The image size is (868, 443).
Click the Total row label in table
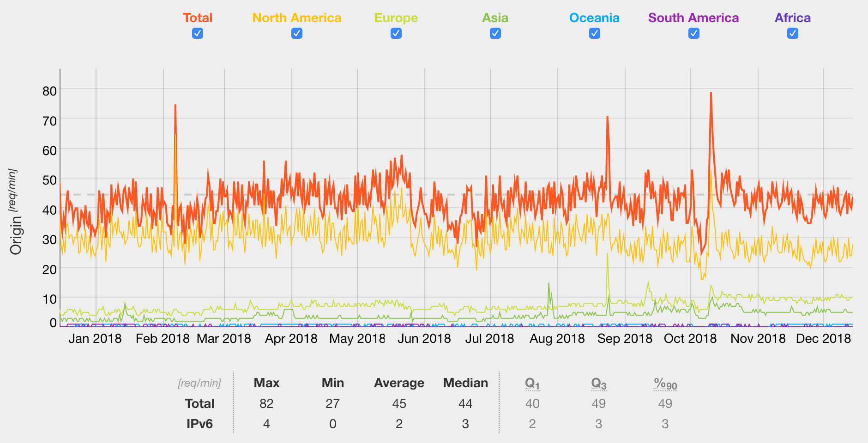(x=199, y=403)
